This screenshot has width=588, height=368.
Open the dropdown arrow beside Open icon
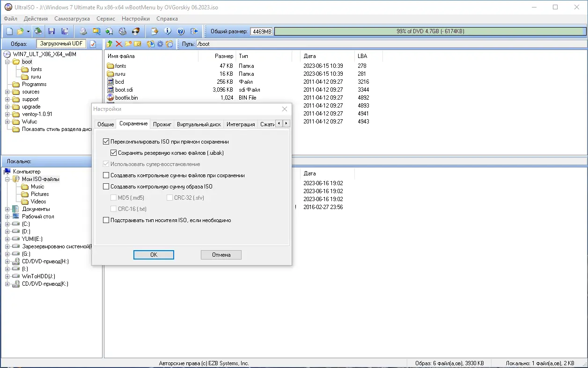[x=28, y=31]
